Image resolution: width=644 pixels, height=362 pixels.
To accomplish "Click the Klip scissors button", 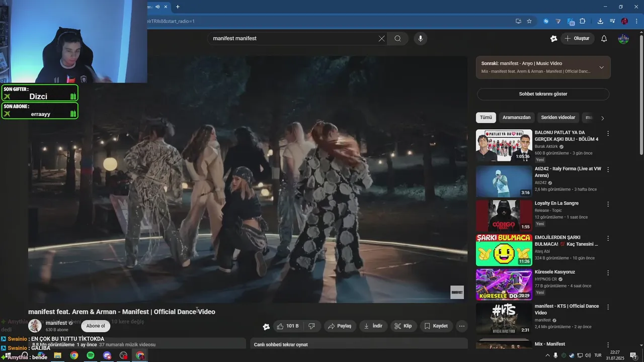I will (x=403, y=326).
